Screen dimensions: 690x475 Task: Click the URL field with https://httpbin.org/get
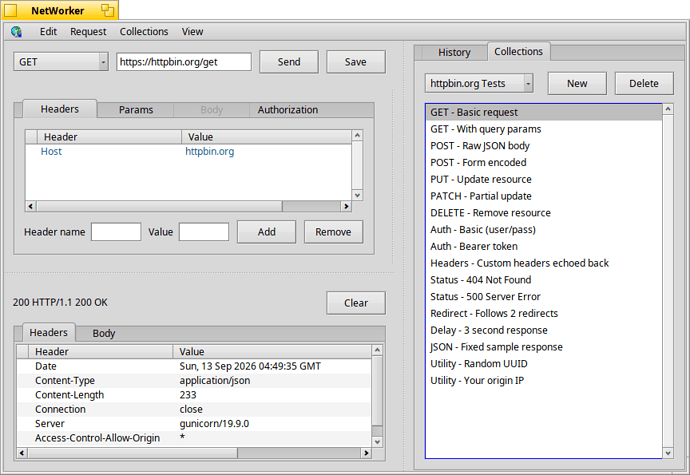pyautogui.click(x=184, y=62)
